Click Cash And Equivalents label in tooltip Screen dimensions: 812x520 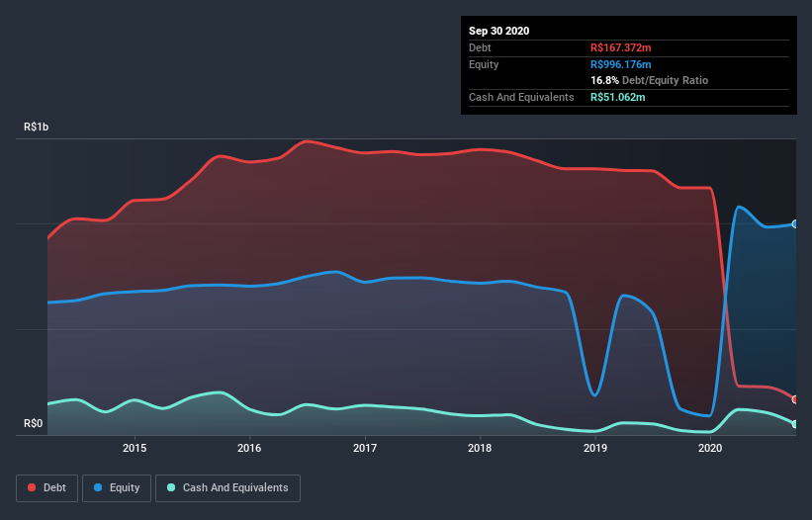(521, 97)
